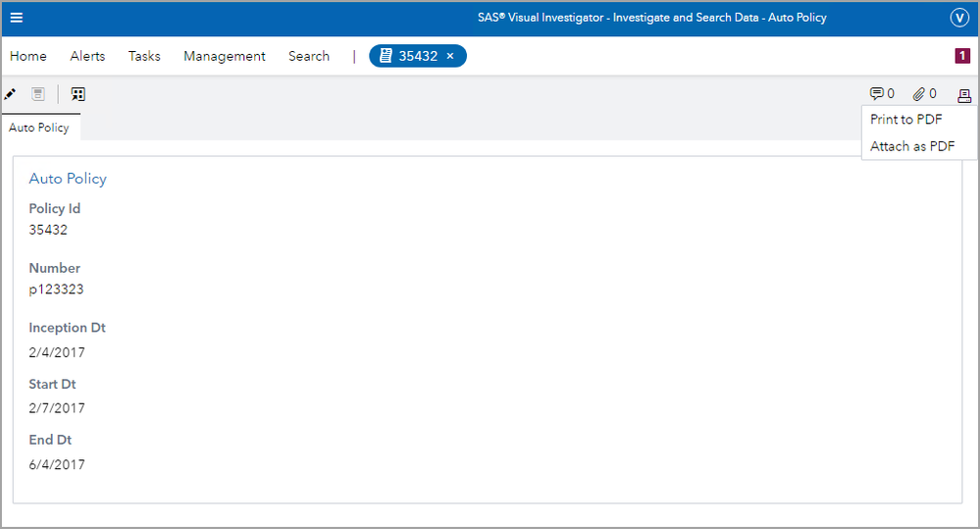Open the user profile V icon
Image resolution: width=980 pixels, height=529 pixels.
(x=959, y=18)
